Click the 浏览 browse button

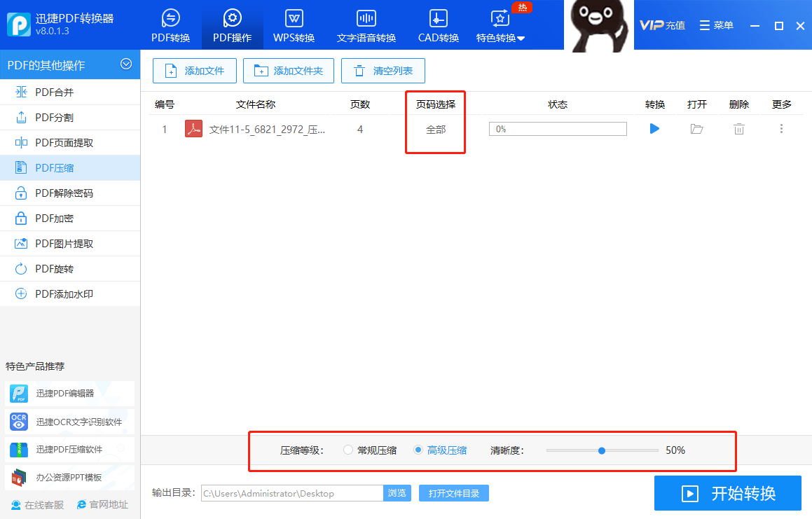(x=397, y=493)
